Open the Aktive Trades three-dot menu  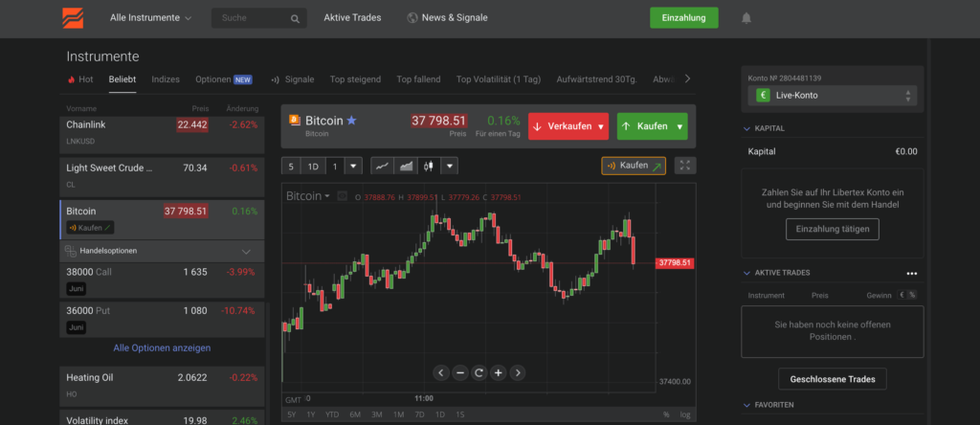[x=911, y=273]
